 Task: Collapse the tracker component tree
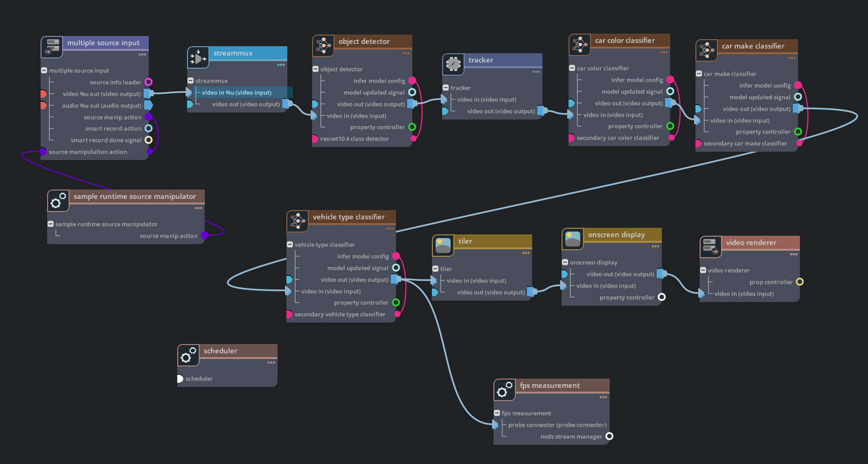(x=445, y=88)
